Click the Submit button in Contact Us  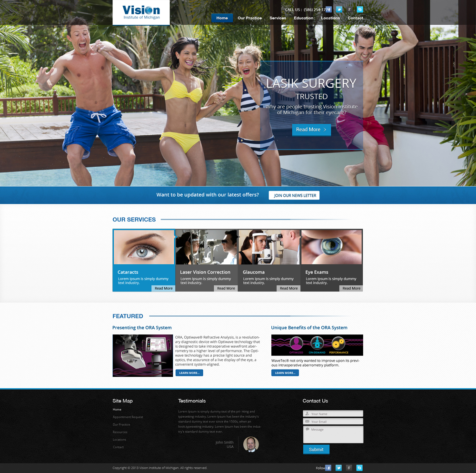(316, 449)
